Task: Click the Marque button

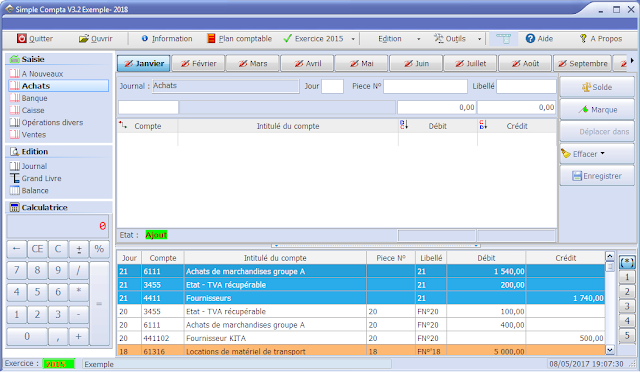Action: 597,109
